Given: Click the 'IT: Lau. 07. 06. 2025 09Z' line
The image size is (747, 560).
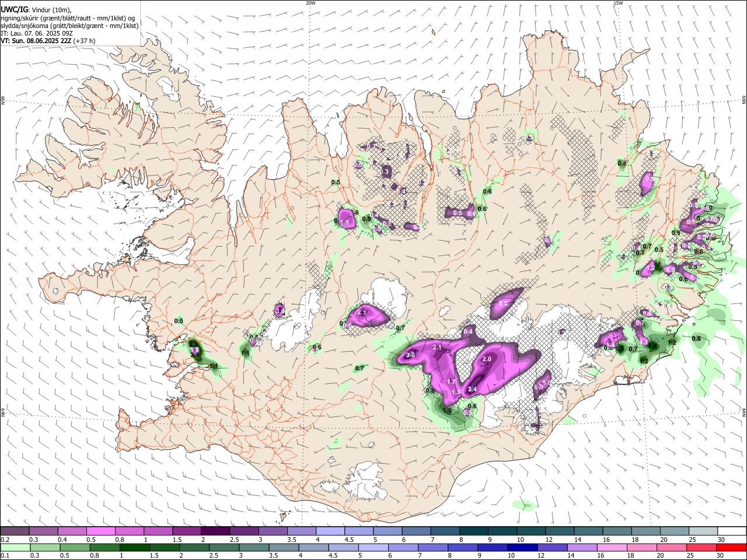Looking at the screenshot, I should 37,33.
